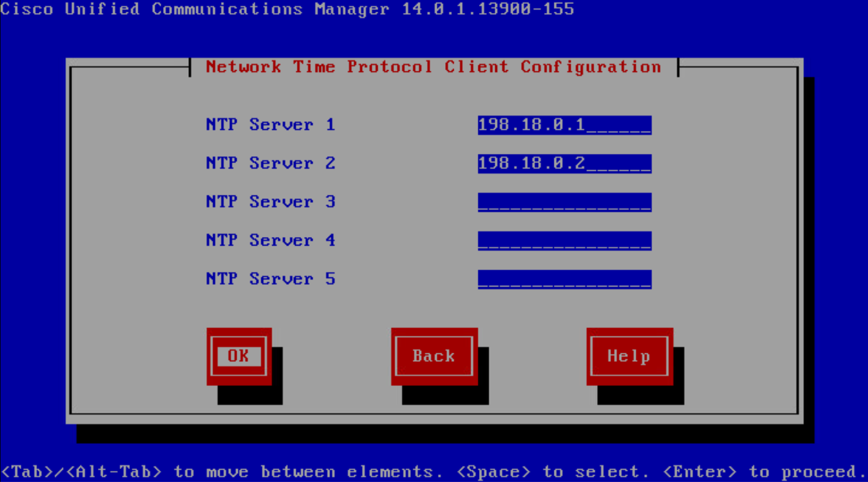
Task: Click the "NTP Server 5" label
Action: click(270, 279)
